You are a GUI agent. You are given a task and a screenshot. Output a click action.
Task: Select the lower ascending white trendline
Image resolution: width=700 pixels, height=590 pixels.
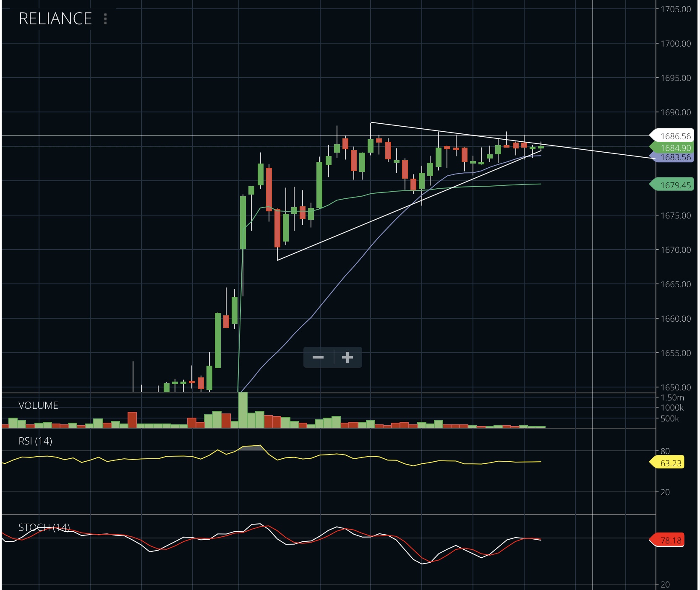[x=409, y=205]
